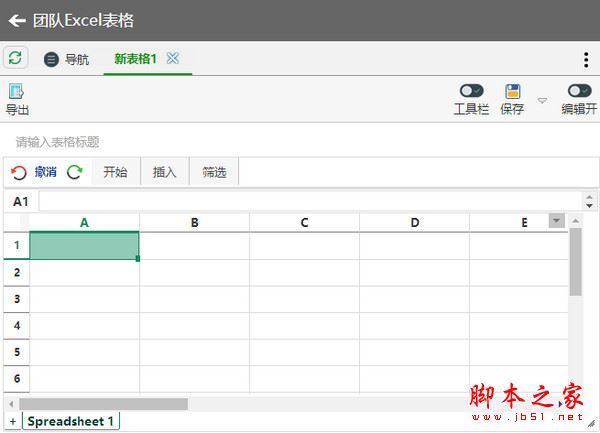This screenshot has width=600, height=433.
Task: Select column C header
Action: tap(304, 223)
